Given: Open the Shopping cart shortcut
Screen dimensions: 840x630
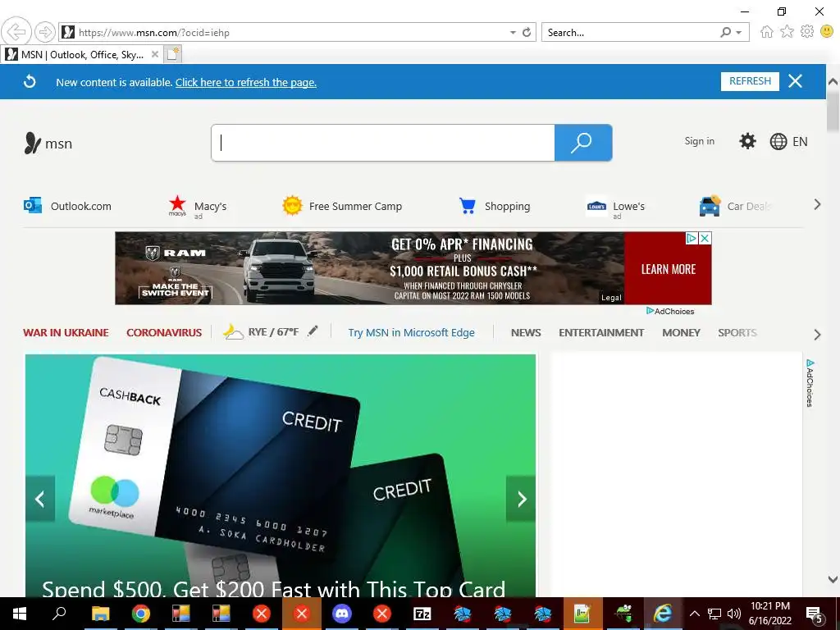Looking at the screenshot, I should [x=495, y=206].
